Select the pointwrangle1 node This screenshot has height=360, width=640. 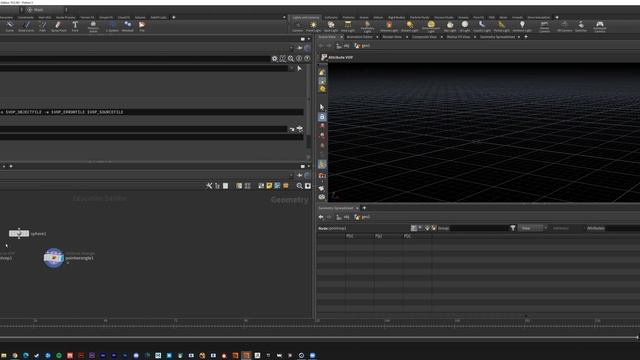click(x=54, y=258)
